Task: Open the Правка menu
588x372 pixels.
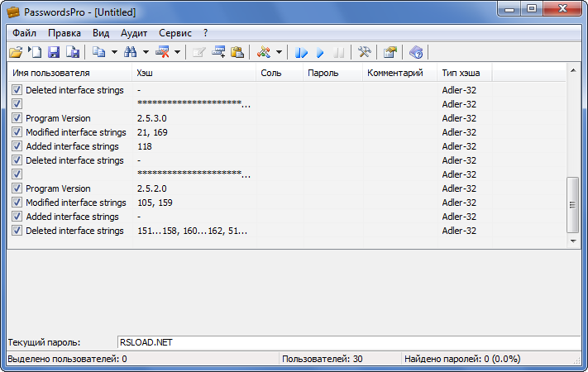Action: pyautogui.click(x=65, y=33)
